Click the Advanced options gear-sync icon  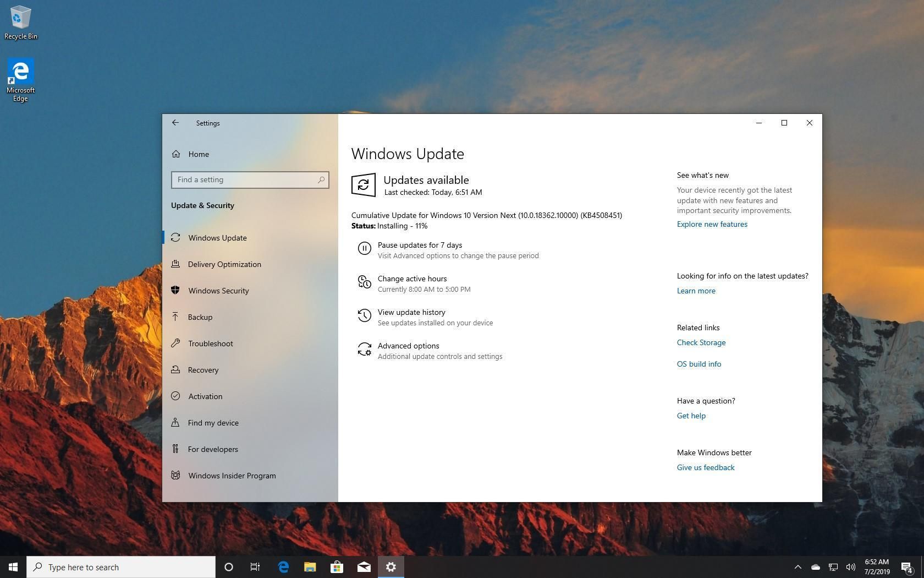pyautogui.click(x=364, y=350)
